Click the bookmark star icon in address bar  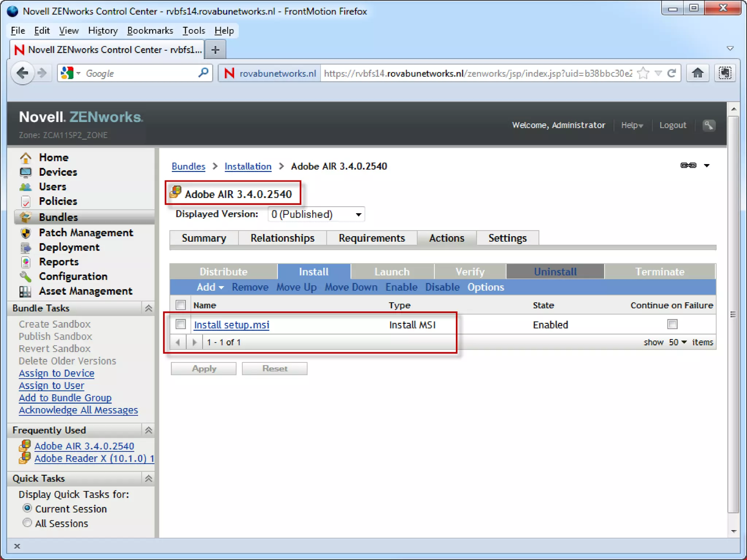tap(643, 73)
